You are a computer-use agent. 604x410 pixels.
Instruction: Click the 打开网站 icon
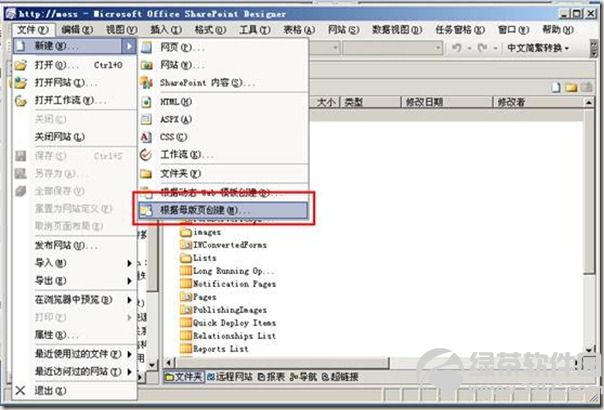coord(21,82)
